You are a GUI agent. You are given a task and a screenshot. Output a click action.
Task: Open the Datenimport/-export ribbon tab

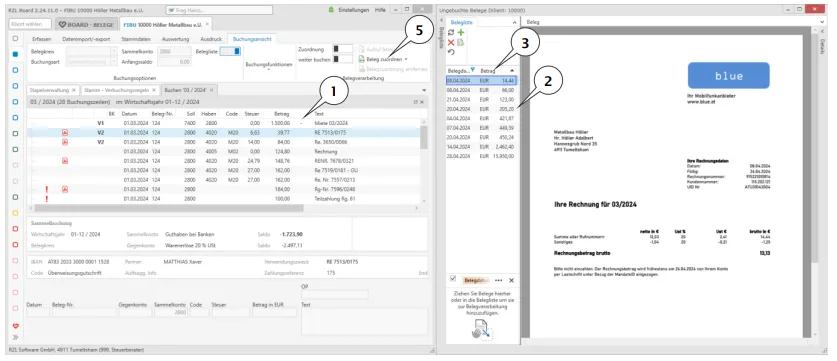click(x=86, y=39)
